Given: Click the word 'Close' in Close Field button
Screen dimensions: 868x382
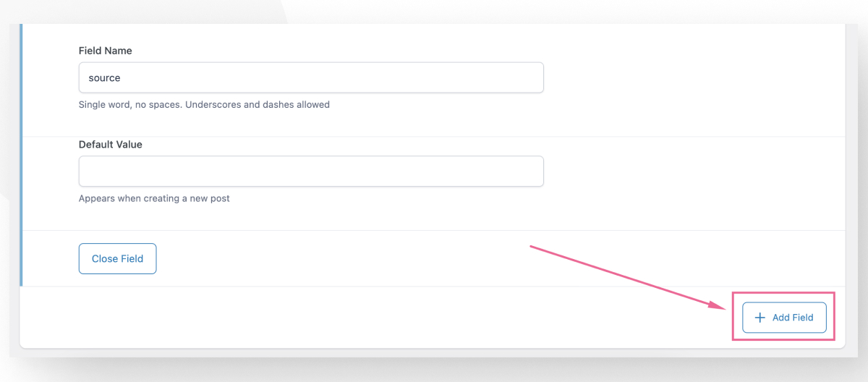Looking at the screenshot, I should (105, 258).
